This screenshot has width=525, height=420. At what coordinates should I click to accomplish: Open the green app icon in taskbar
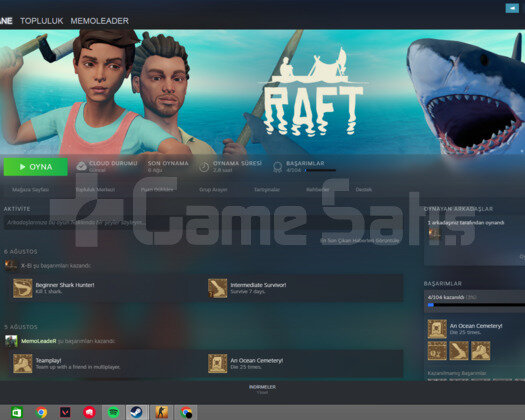17,412
